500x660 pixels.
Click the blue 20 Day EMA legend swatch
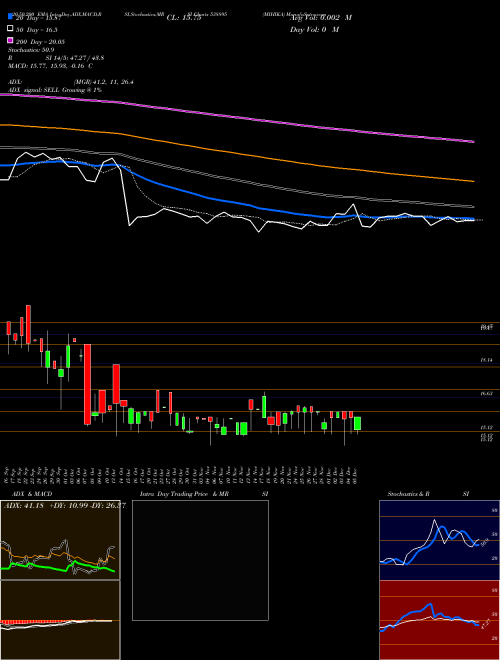(x=10, y=16)
